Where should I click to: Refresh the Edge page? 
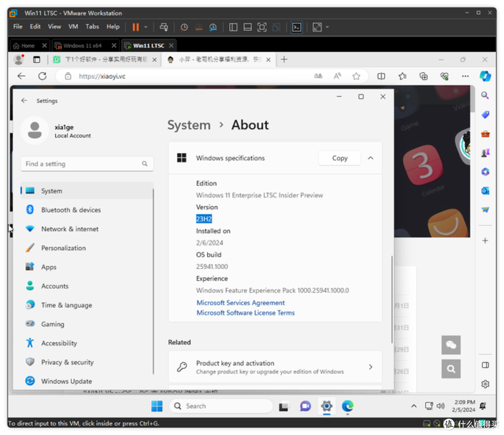[x=42, y=76]
